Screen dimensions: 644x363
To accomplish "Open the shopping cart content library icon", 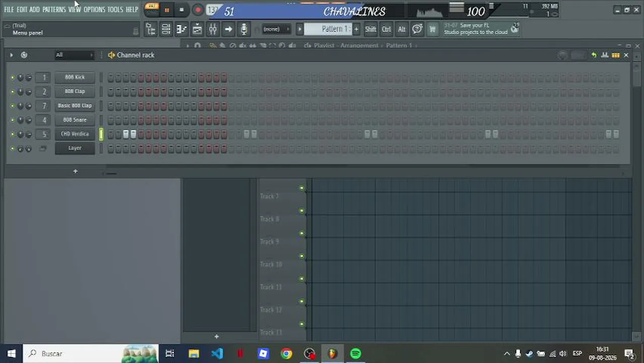I will [432, 29].
